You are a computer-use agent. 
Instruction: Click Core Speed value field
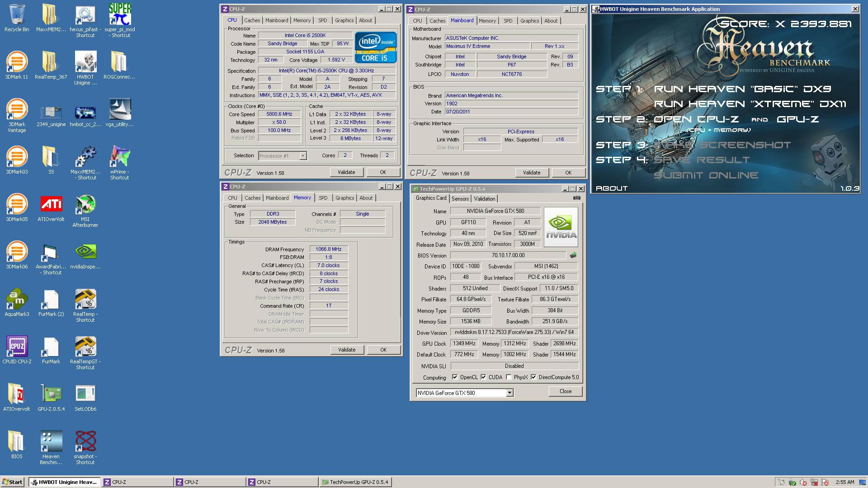pos(279,114)
